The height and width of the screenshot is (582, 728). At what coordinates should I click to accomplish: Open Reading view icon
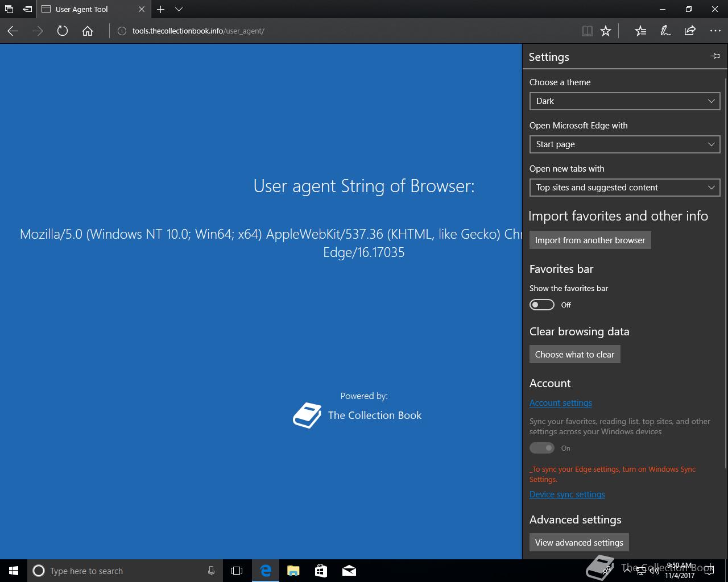588,31
